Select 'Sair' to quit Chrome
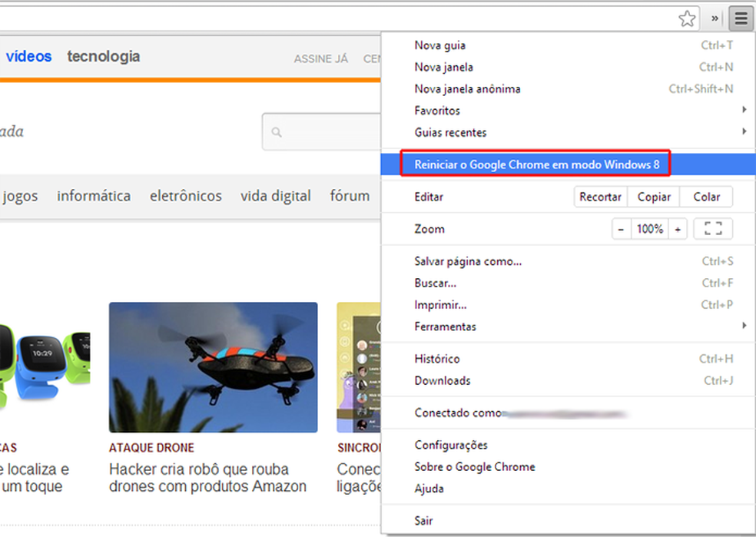Screen dimensions: 756x537 pos(423,520)
